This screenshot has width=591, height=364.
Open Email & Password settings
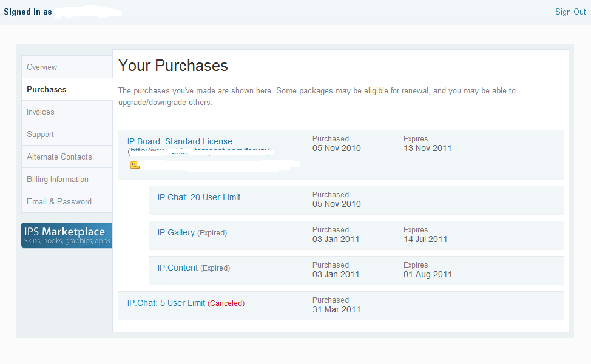(x=67, y=201)
